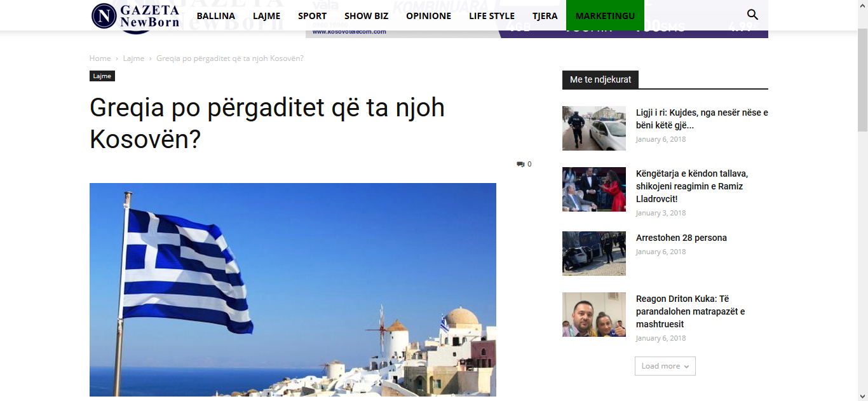Click date under Arrestohen 28 persona
The height and width of the screenshot is (401, 868).
pyautogui.click(x=661, y=252)
